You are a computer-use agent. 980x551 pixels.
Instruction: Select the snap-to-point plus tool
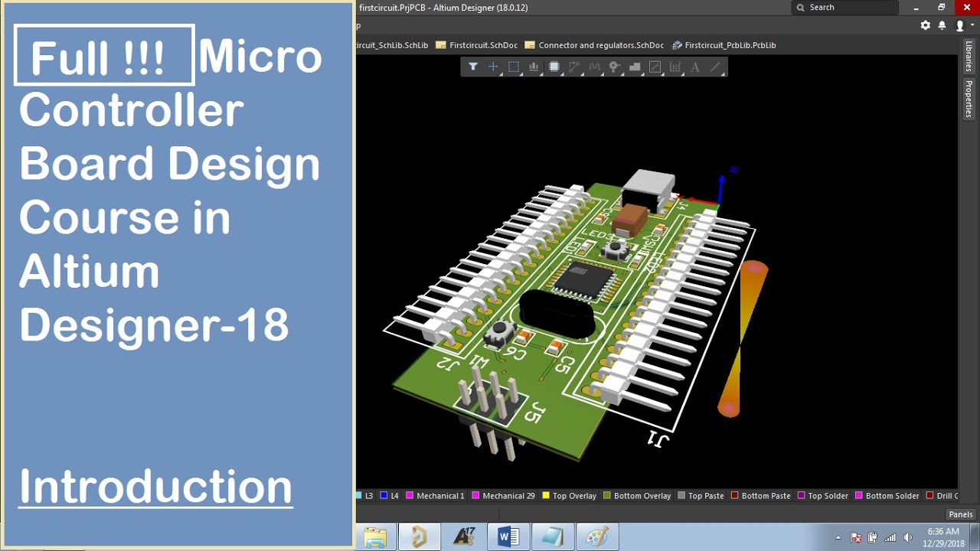pos(493,67)
